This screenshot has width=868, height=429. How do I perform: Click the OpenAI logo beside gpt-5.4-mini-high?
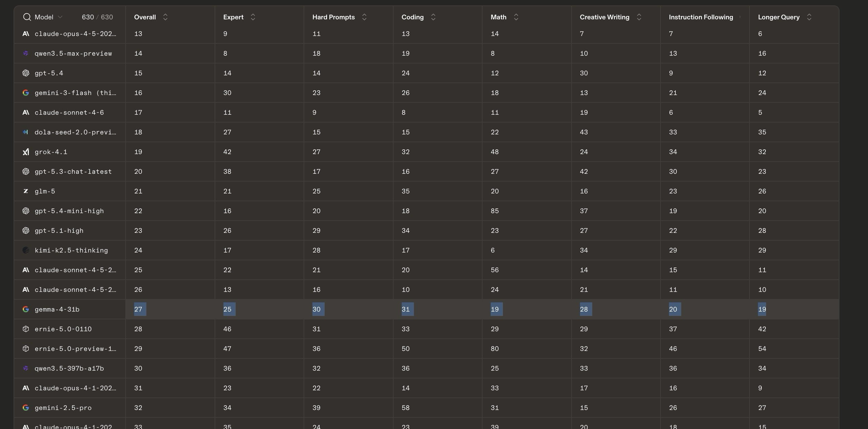pos(26,211)
